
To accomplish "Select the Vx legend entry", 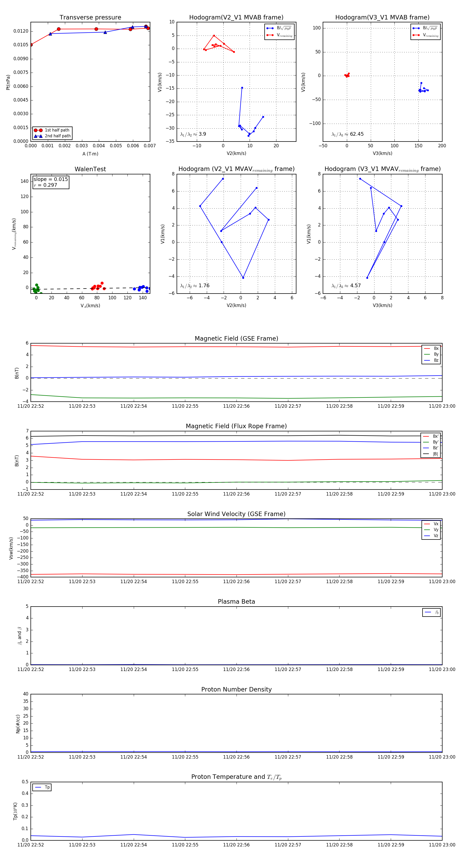I will tap(431, 524).
